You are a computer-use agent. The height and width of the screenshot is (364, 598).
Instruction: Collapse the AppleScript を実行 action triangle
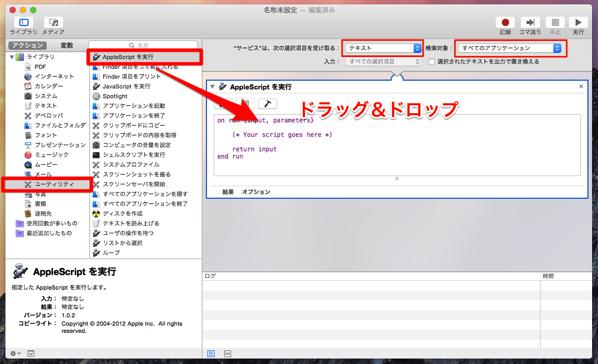click(212, 87)
